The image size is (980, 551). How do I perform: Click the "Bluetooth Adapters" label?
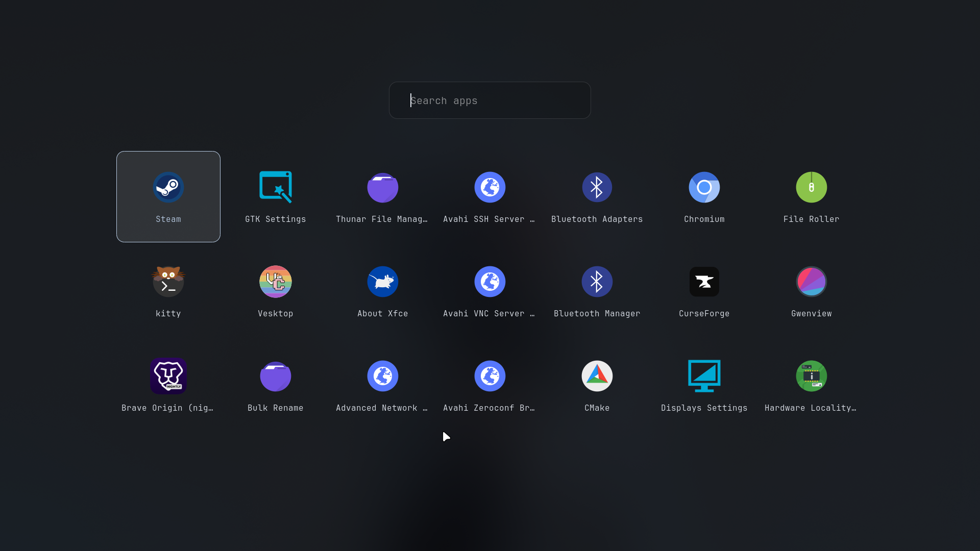(x=597, y=219)
